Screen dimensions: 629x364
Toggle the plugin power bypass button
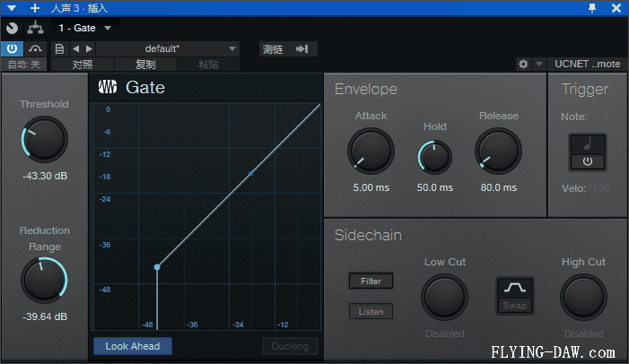13,48
